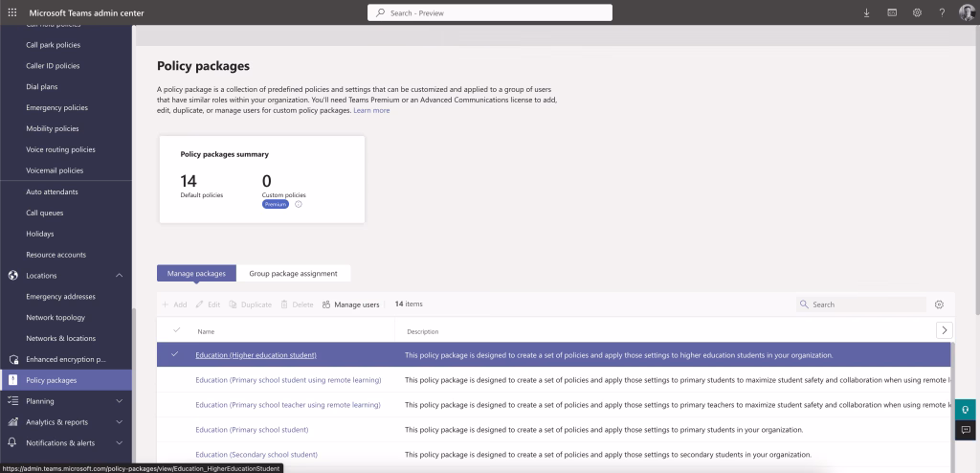Screen dimensions: 980x473
Task: Open Auto attendants page
Action: (x=52, y=191)
